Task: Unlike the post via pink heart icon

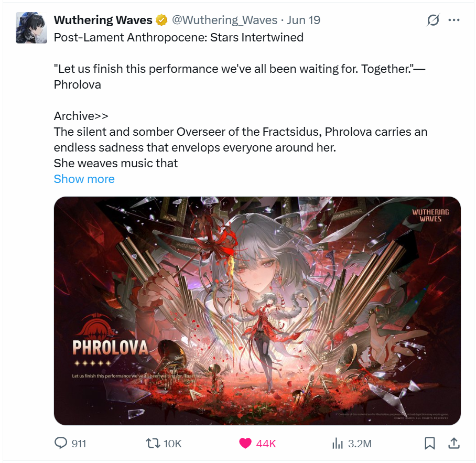Action: point(245,443)
